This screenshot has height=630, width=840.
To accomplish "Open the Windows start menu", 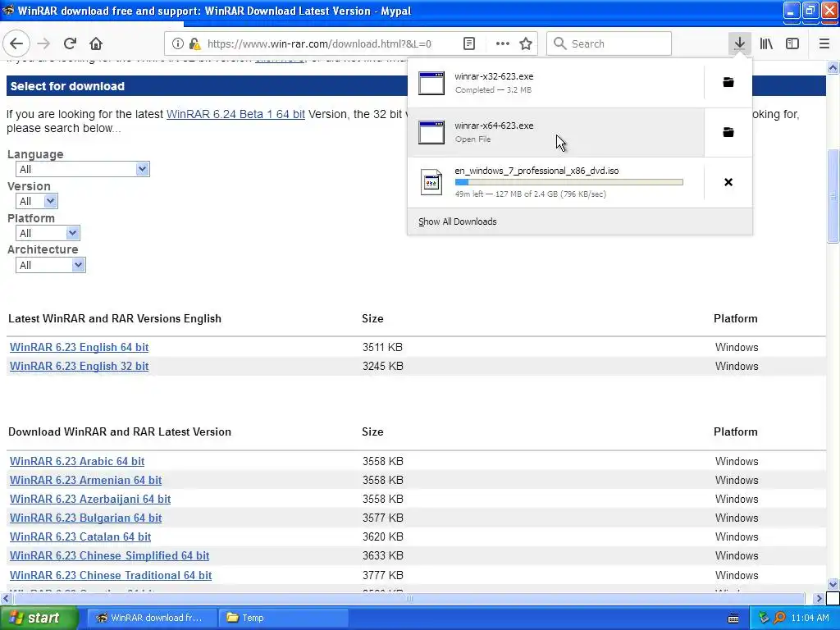I will click(39, 618).
